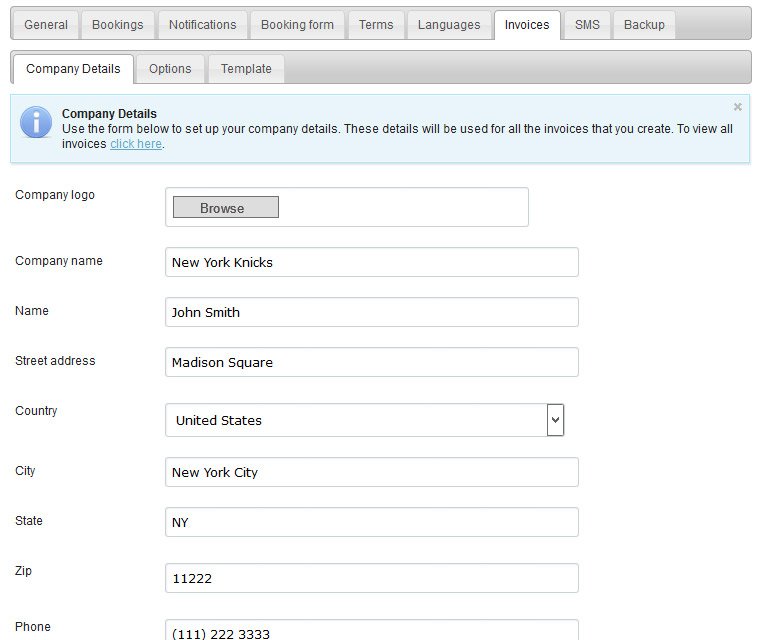Screen dimensions: 760x640
Task: Focus the Name field with John Smith
Action: point(372,312)
